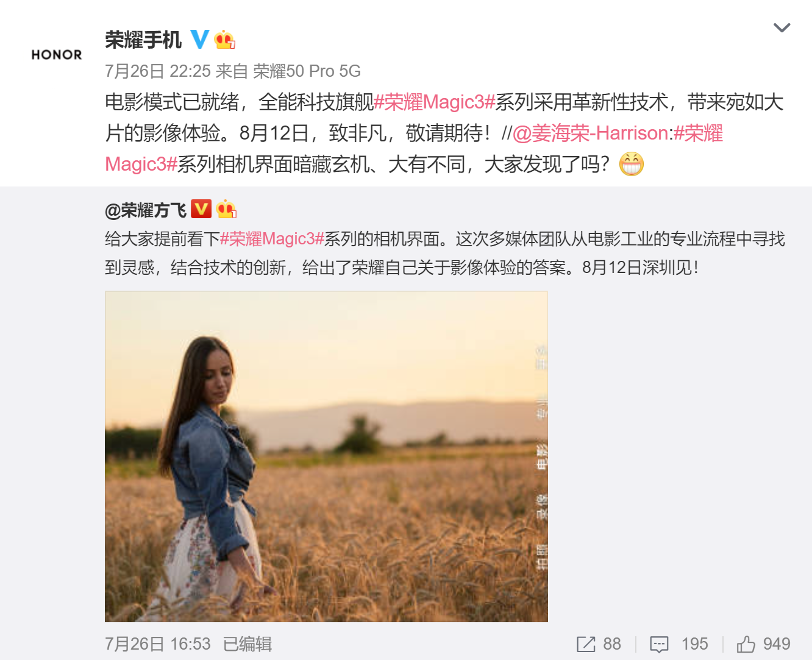Open the 荣耀50 Pro 5G source link
Viewport: 812px width, 660px height.
coord(307,71)
